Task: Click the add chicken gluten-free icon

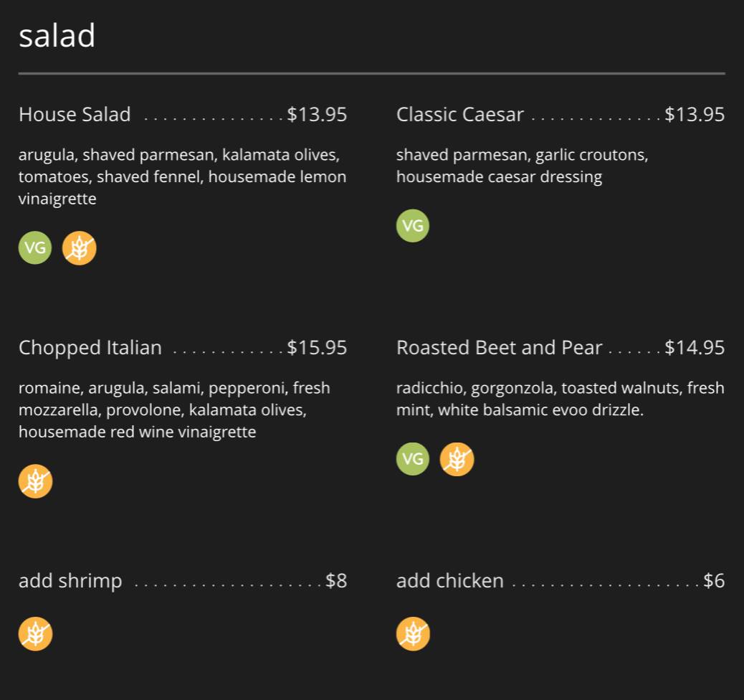Action: (x=413, y=634)
